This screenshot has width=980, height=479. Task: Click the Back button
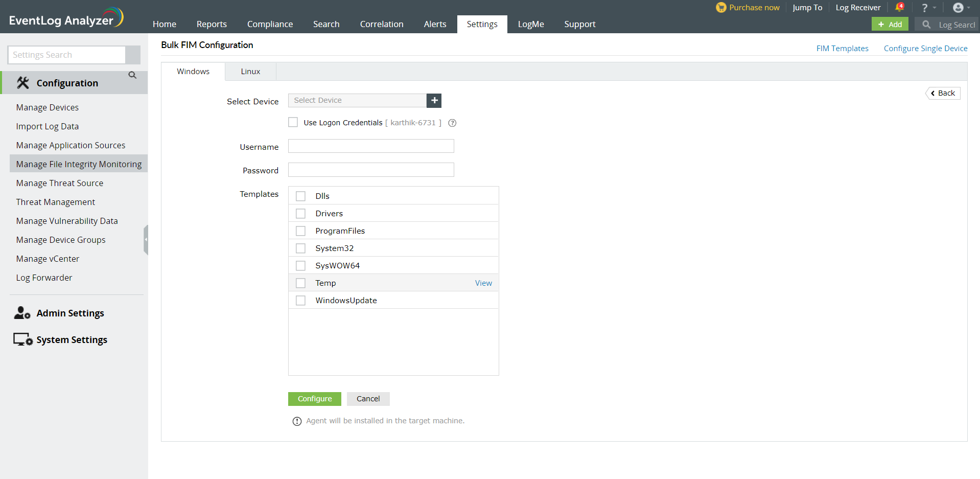943,93
